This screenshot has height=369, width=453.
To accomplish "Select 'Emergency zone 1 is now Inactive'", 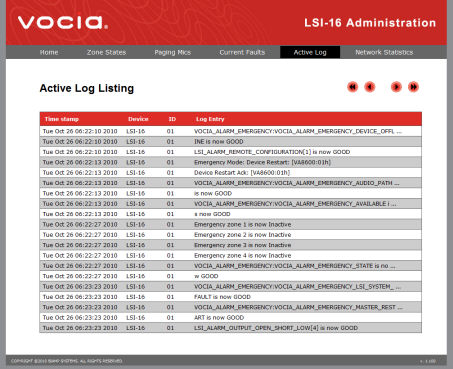I will coord(230,224).
